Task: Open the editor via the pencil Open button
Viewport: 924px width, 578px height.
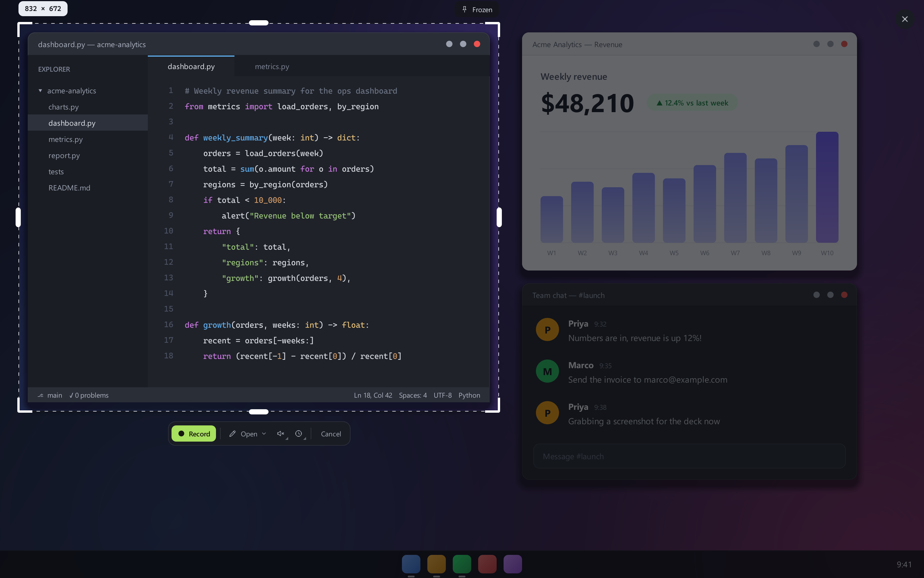Action: pyautogui.click(x=243, y=433)
